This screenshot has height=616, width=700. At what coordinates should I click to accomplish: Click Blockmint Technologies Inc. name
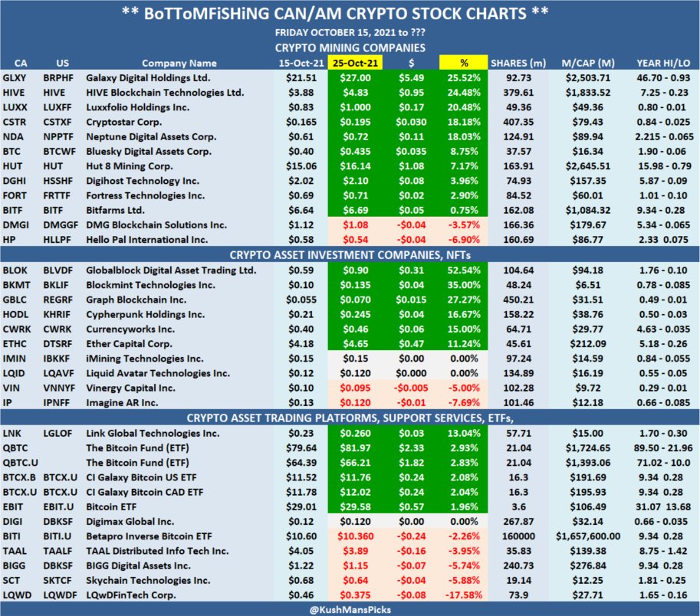pyautogui.click(x=150, y=286)
